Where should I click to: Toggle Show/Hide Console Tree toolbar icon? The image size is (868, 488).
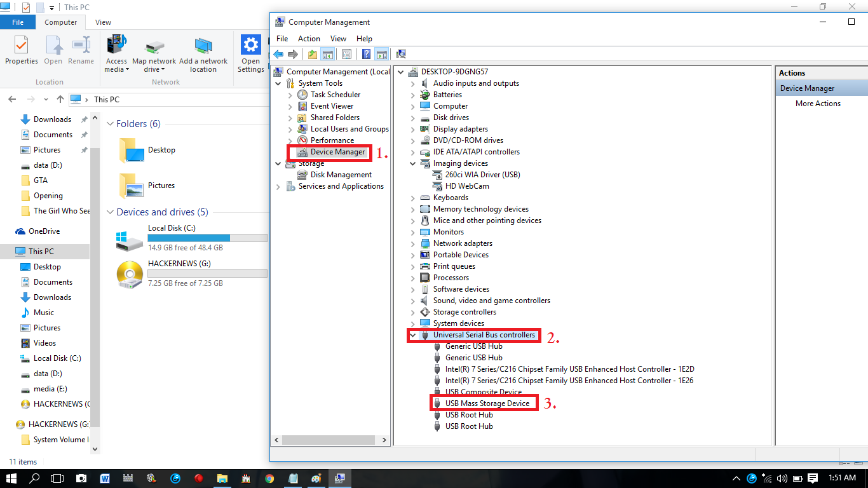(328, 54)
